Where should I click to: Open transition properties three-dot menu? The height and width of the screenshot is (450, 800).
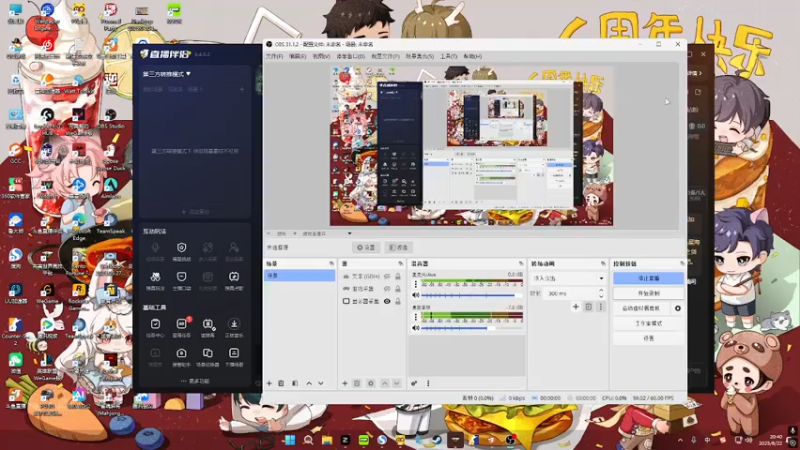601,307
